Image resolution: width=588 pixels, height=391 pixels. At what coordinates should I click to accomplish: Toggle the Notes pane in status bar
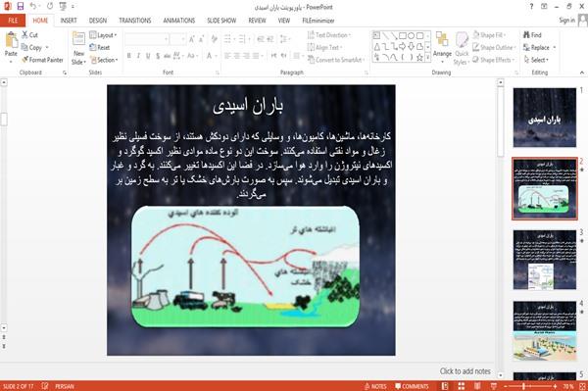click(x=375, y=386)
